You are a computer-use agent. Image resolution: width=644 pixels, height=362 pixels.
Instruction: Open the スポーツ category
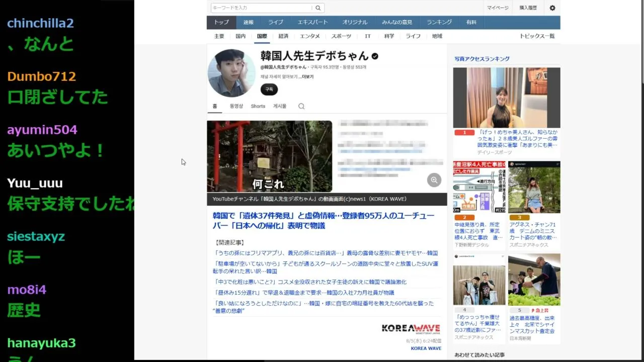coord(341,36)
